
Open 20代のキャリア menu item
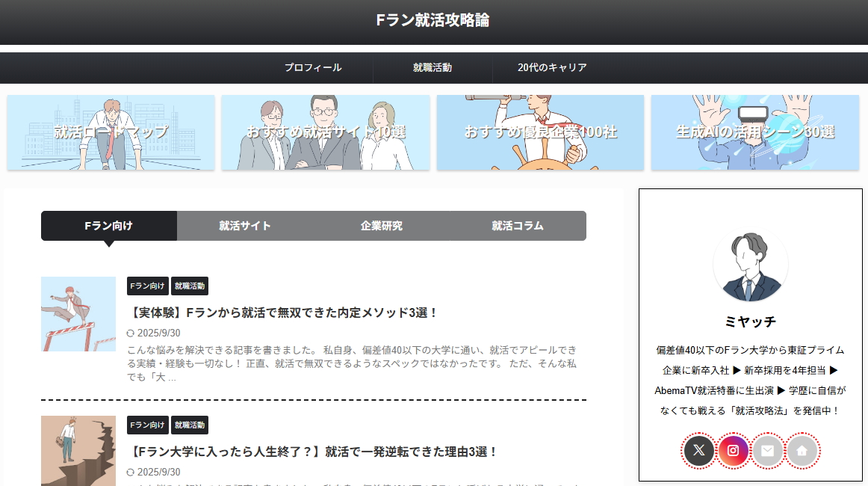coord(552,68)
